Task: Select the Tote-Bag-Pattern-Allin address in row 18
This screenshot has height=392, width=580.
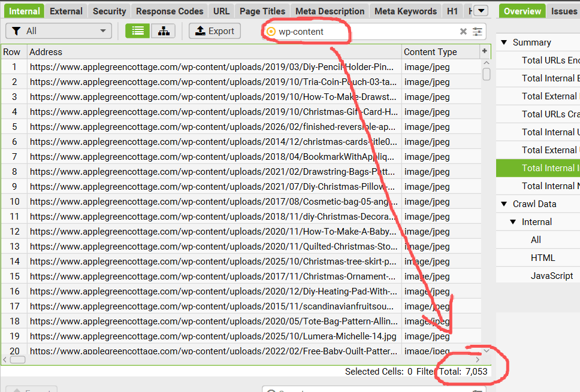Action: 214,321
